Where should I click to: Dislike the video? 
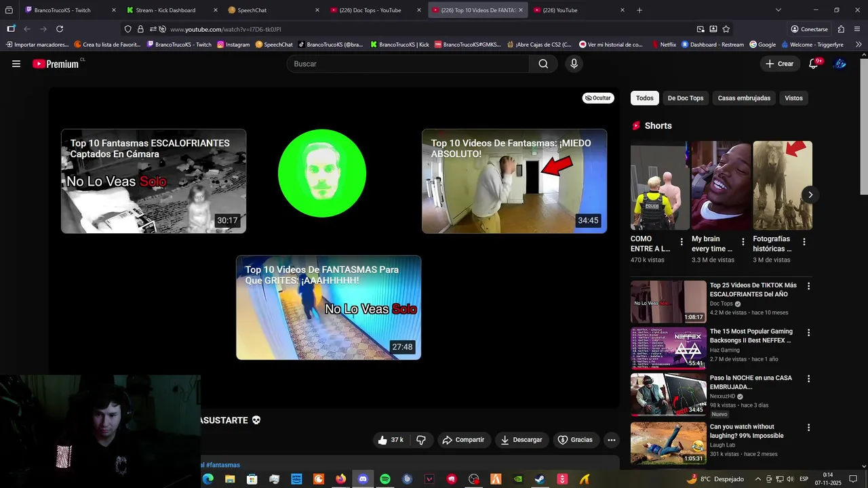pos(420,440)
